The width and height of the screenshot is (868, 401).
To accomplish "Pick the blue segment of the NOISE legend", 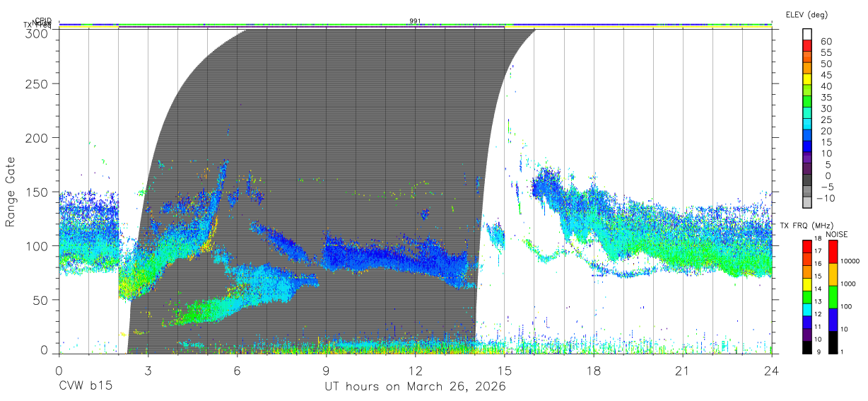I will pos(832,319).
